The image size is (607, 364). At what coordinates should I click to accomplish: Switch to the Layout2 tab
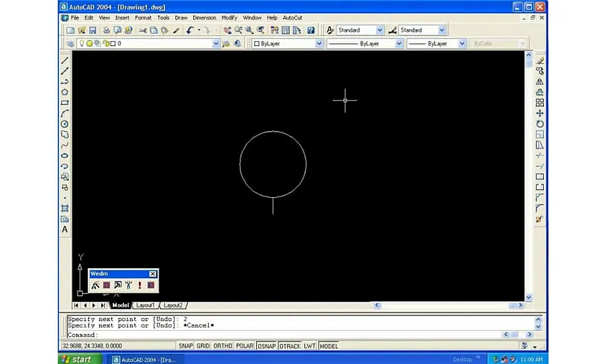point(173,305)
